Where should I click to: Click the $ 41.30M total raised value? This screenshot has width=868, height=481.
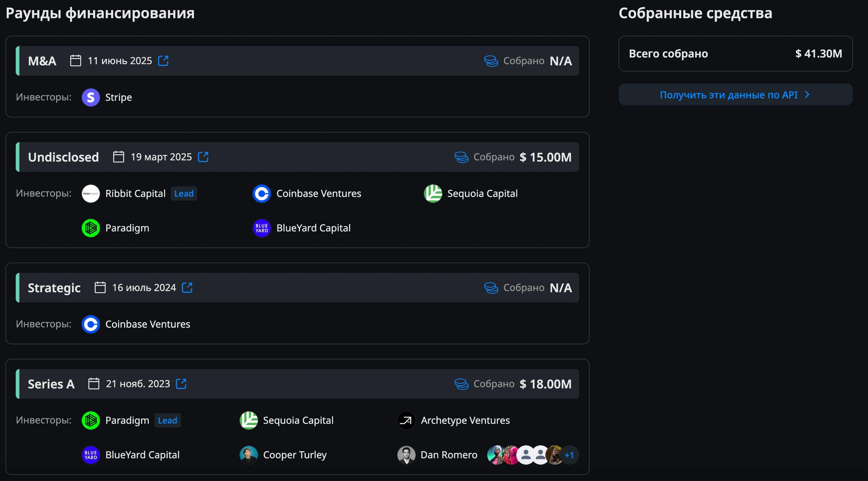[818, 54]
